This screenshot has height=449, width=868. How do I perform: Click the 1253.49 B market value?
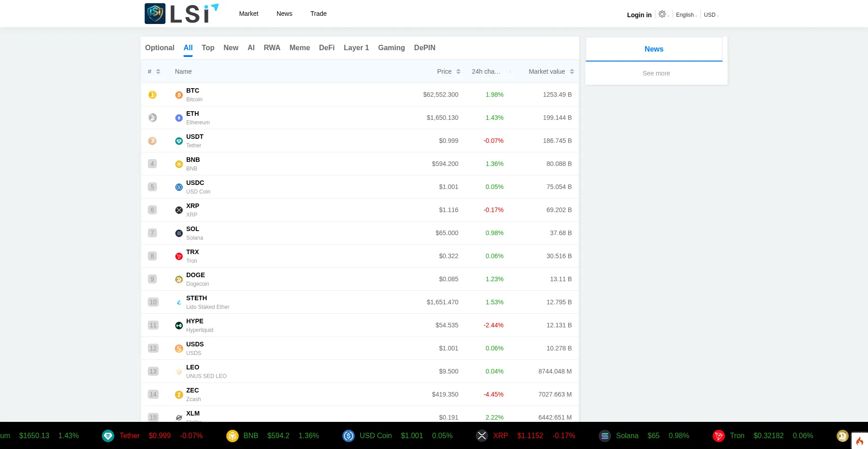point(557,95)
